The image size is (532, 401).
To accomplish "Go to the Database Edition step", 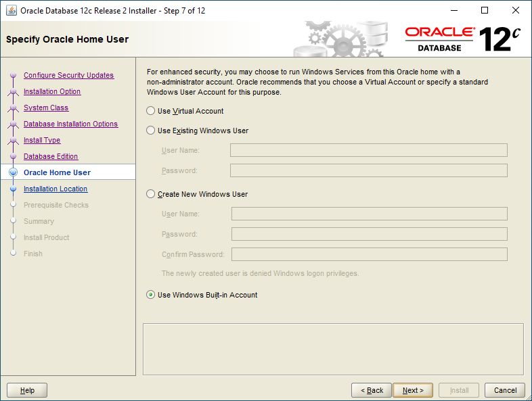I will point(51,156).
